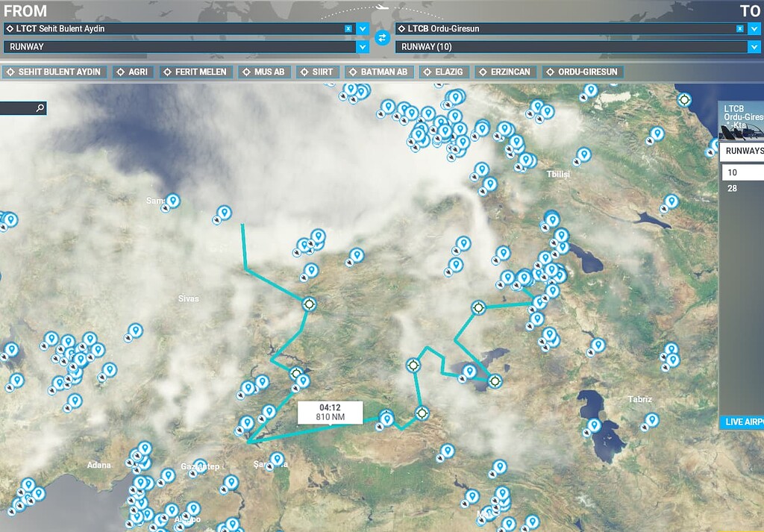The width and height of the screenshot is (764, 532).
Task: Click the search magnifier icon
Action: click(x=41, y=107)
